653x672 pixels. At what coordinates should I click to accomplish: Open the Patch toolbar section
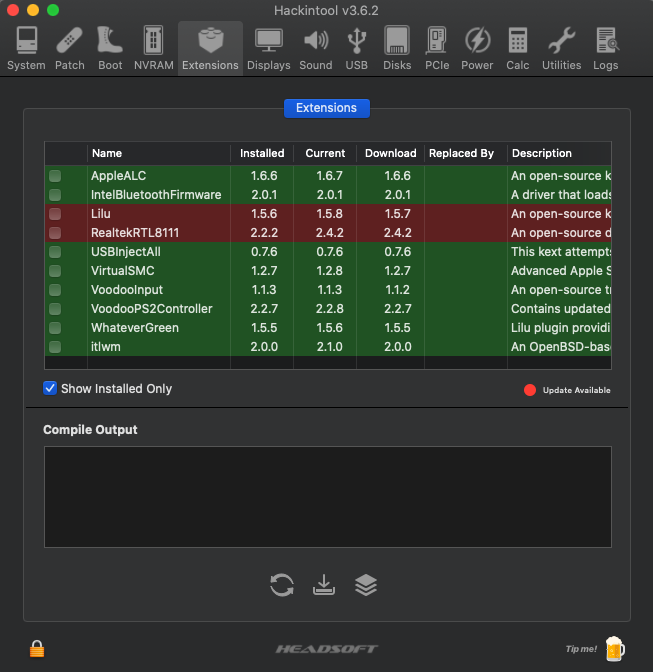(x=69, y=48)
